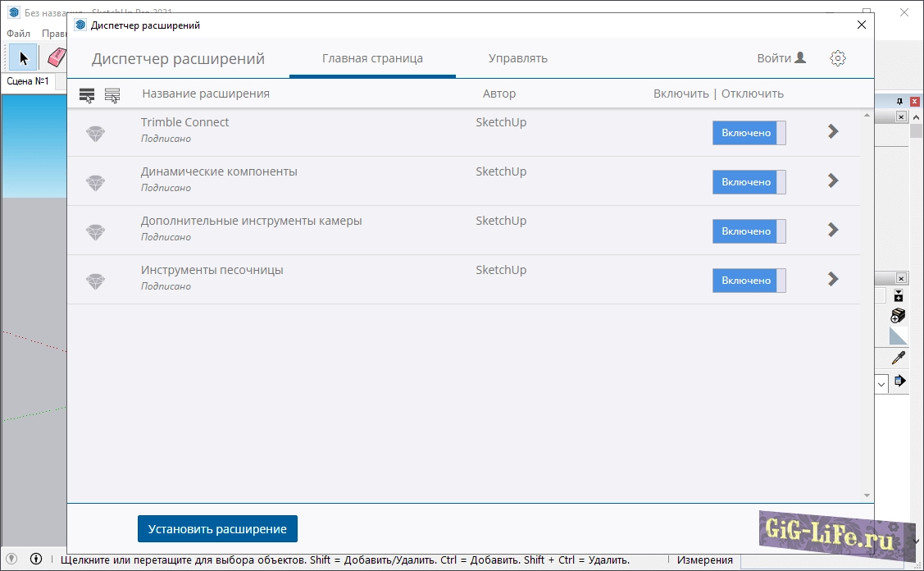
Task: Disable the Dynamic Components extension
Action: (749, 182)
